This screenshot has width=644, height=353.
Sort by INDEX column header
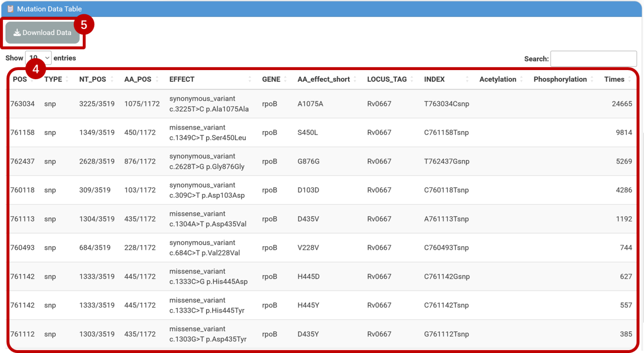[x=434, y=79]
